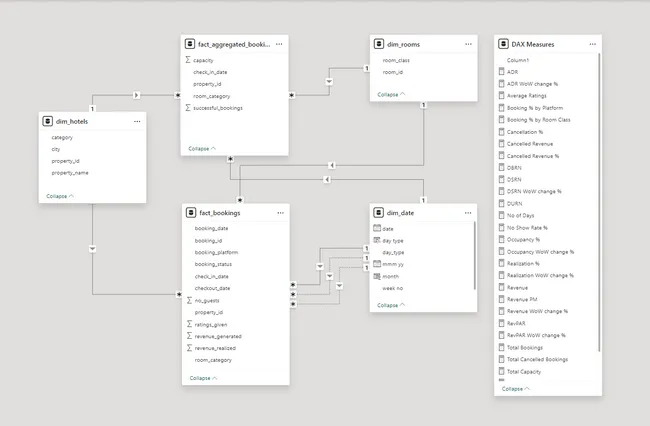The image size is (650, 426).
Task: Open the dim_hotels table options menu
Action: [x=137, y=120]
